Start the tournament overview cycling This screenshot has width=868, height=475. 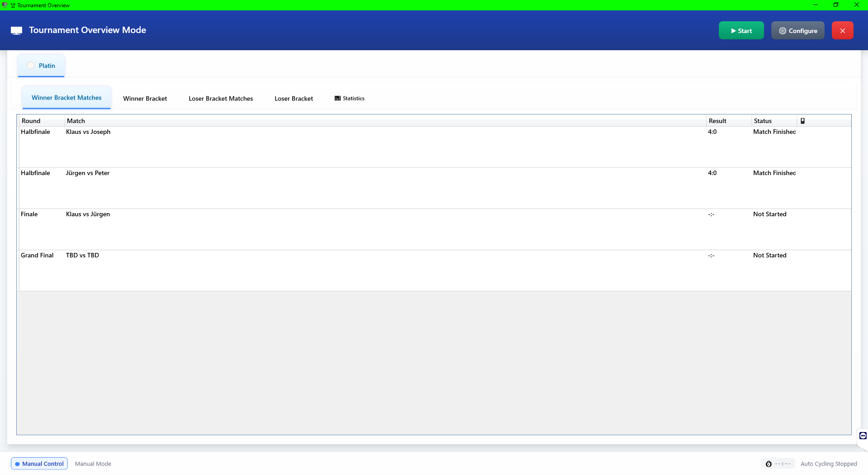coord(741,30)
